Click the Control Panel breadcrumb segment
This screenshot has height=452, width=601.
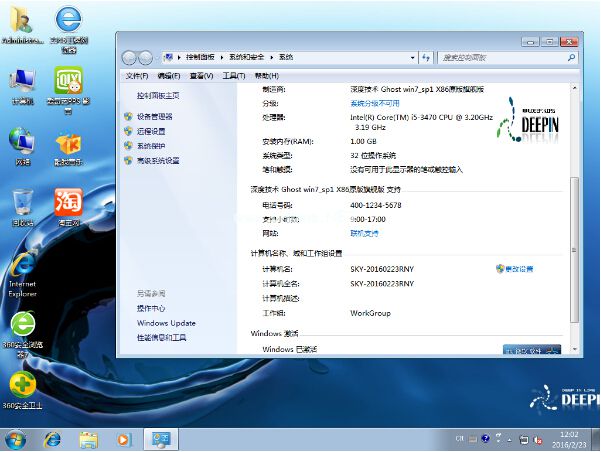200,58
